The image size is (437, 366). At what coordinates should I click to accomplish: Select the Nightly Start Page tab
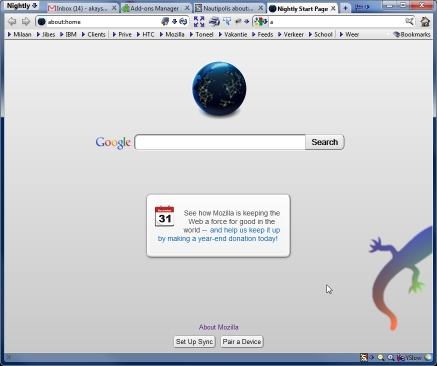click(303, 8)
